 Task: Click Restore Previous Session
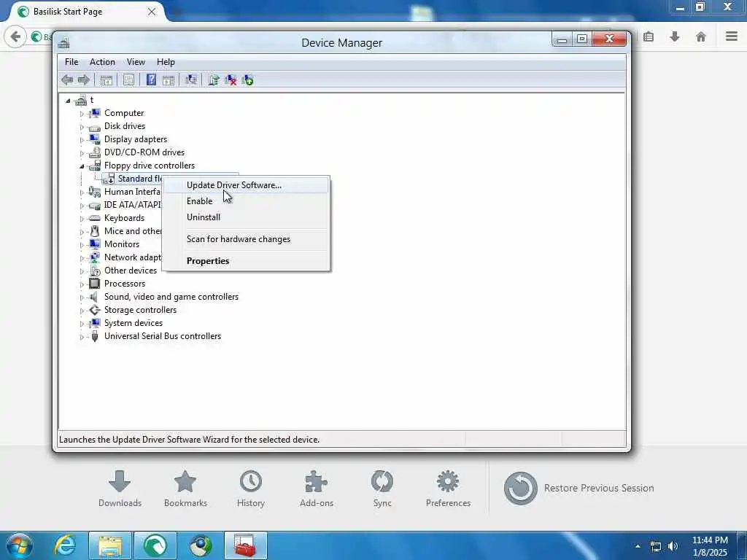(x=578, y=488)
